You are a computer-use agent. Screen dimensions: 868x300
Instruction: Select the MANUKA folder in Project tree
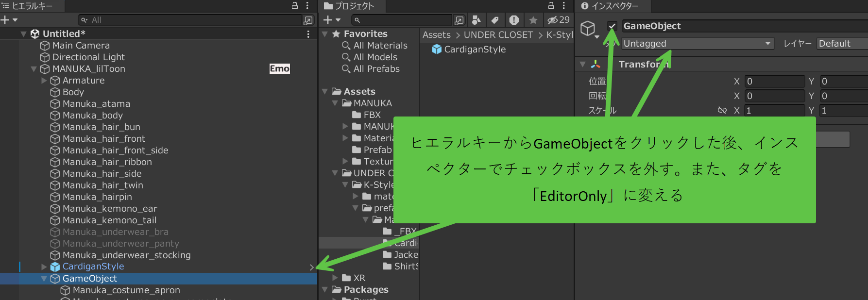pyautogui.click(x=373, y=103)
